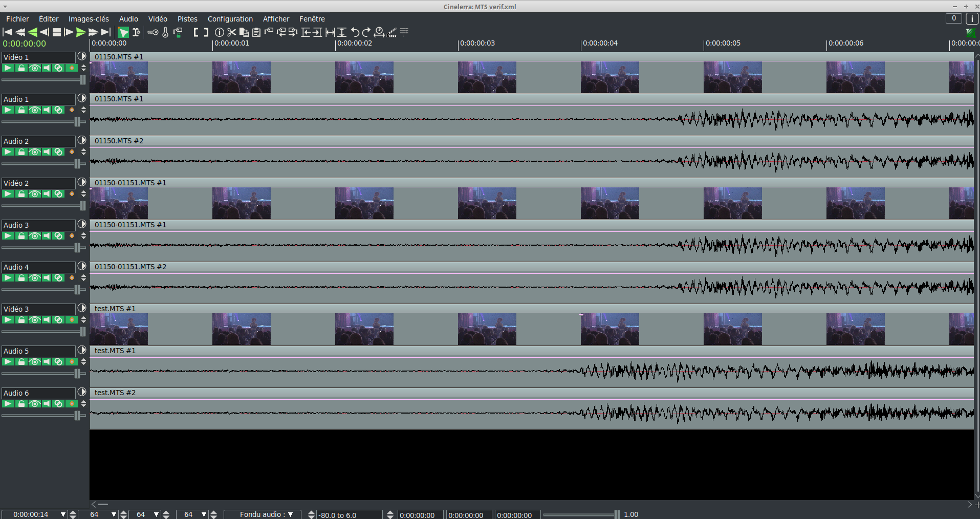This screenshot has width=980, height=519.
Task: Click the Redo arrow icon
Action: tap(366, 32)
